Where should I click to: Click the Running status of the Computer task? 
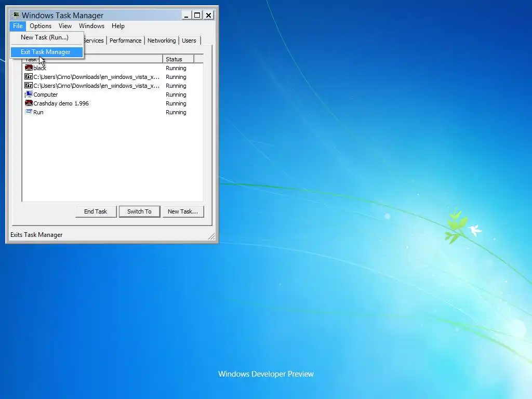pos(176,95)
